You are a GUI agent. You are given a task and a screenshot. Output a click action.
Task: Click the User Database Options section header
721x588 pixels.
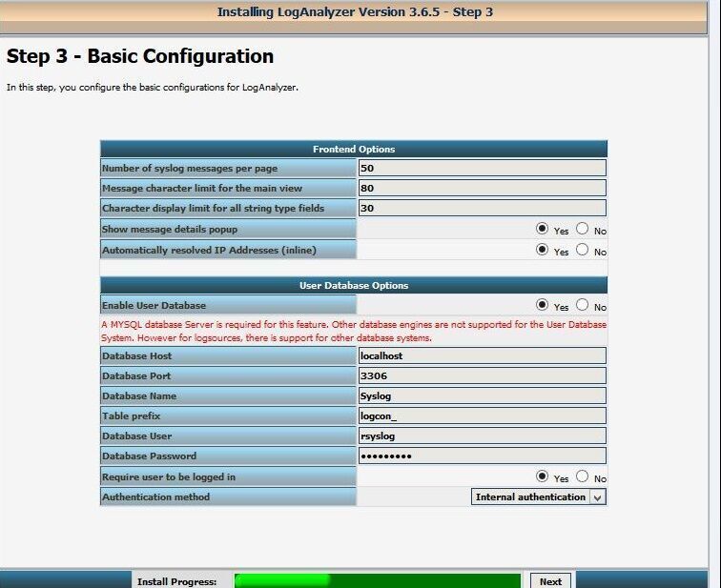pos(354,285)
